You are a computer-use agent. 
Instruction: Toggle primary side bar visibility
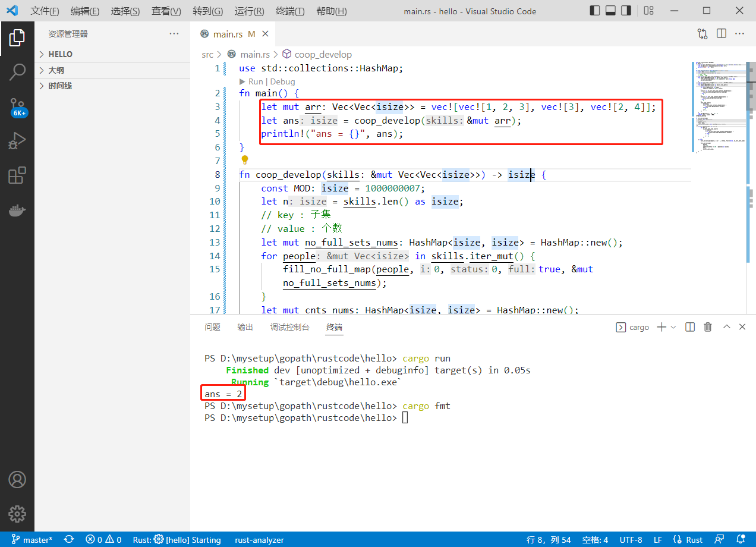[x=595, y=11]
